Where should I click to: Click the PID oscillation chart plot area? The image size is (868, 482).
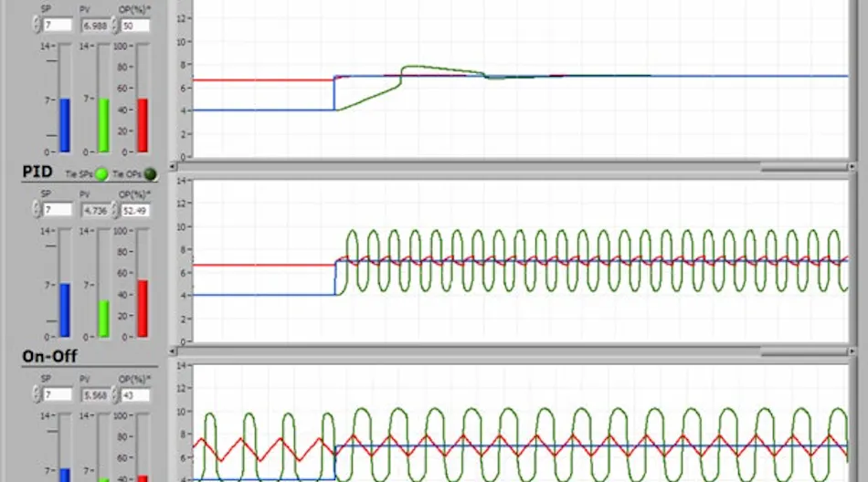tap(521, 261)
